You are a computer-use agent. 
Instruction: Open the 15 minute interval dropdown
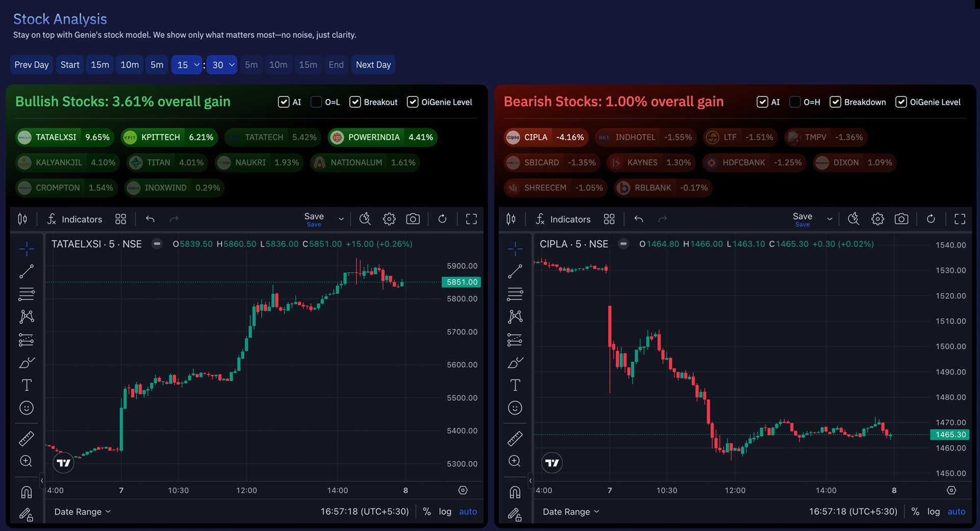pyautogui.click(x=186, y=65)
